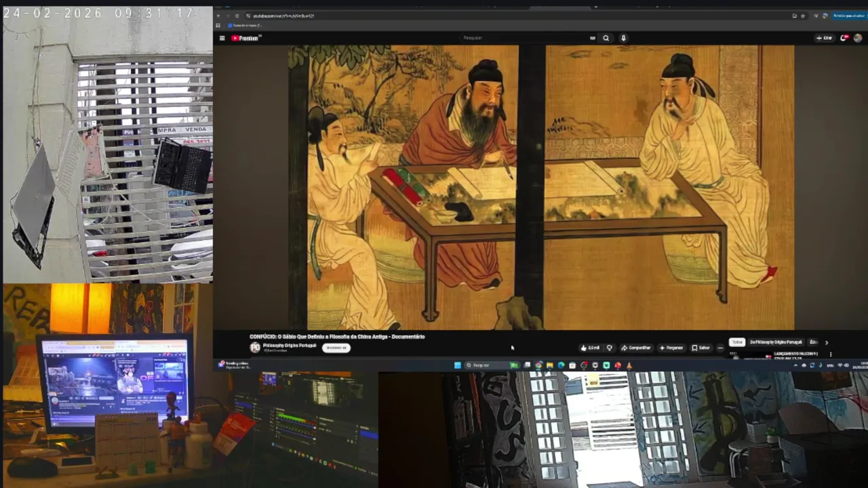The width and height of the screenshot is (868, 488).
Task: Open the YouTube account avatar menu
Action: pos(858,38)
